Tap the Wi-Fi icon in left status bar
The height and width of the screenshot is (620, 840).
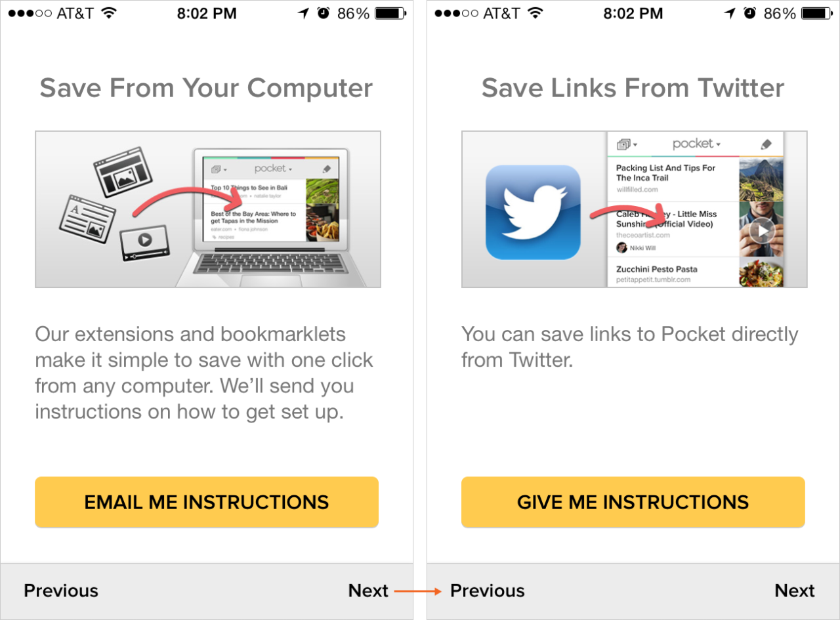point(110,13)
